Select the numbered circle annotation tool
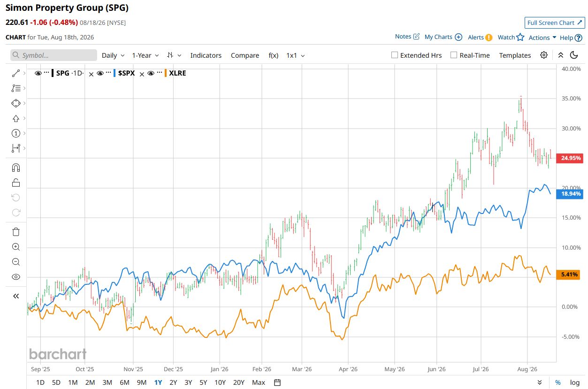 [16, 133]
